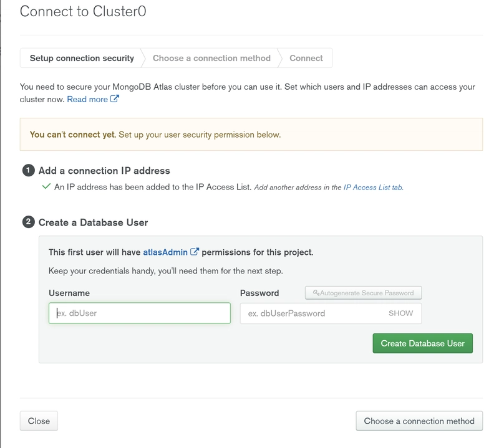Open the Read more link
This screenshot has height=448, width=499.
[87, 99]
